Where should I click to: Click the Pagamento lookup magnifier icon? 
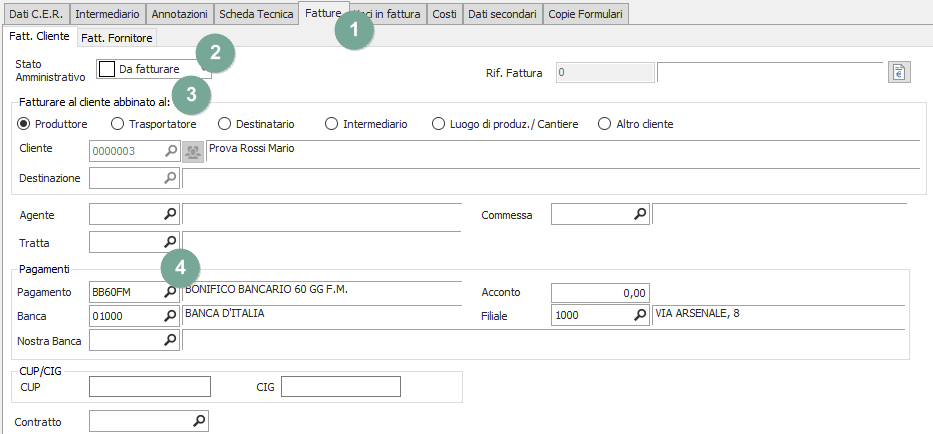coord(171,292)
